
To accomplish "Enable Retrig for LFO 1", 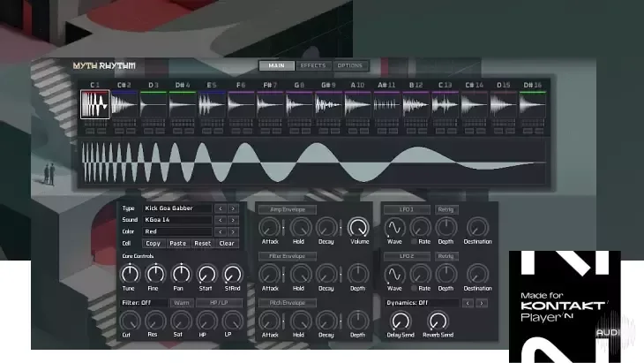I will tap(446, 209).
